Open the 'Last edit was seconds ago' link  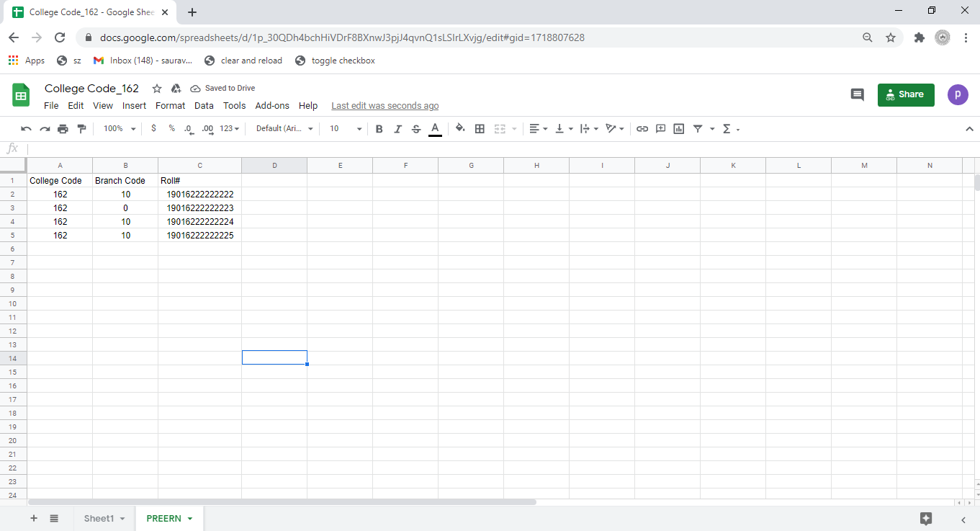pos(385,106)
